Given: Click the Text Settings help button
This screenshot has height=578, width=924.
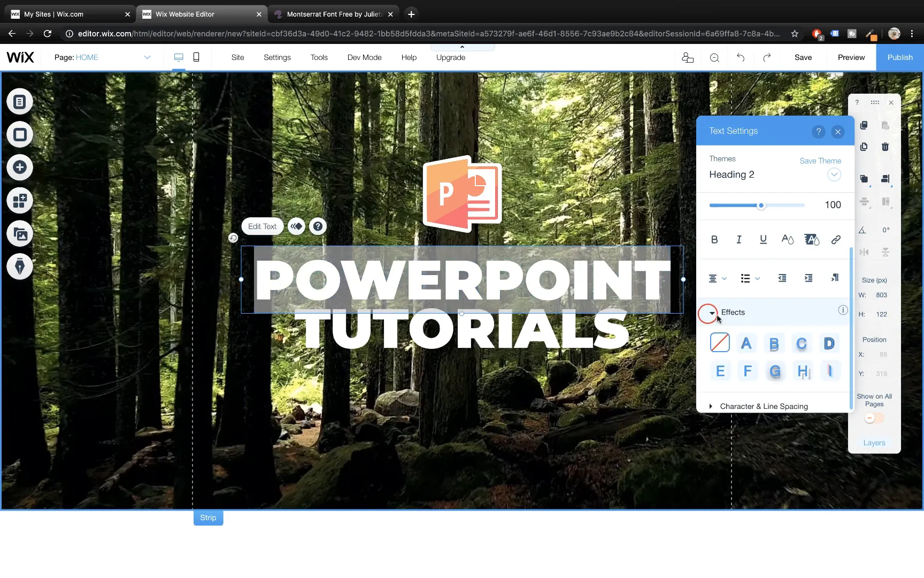Looking at the screenshot, I should [818, 132].
